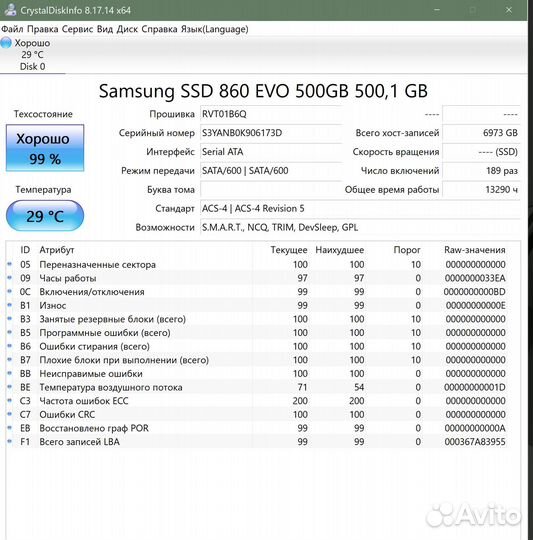Click the CrystalDiskInfo app icon in title bar
Screen dimensions: 533x540
coord(10,10)
